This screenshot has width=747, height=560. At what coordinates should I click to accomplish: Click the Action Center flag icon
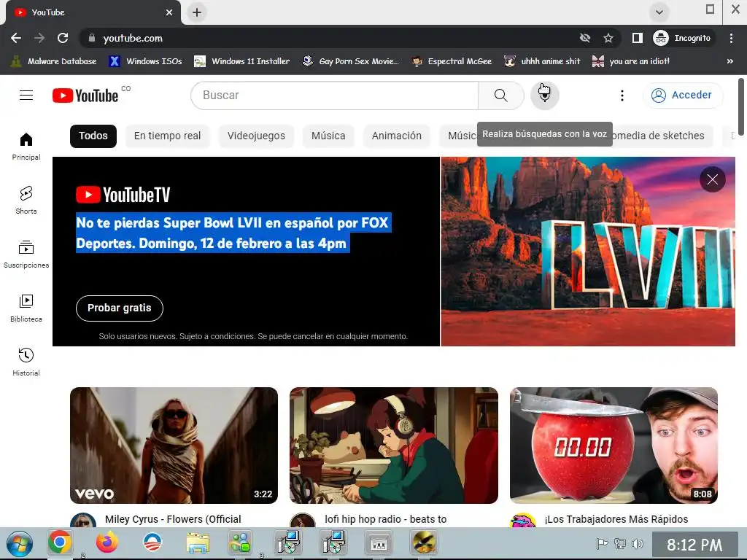tap(602, 543)
